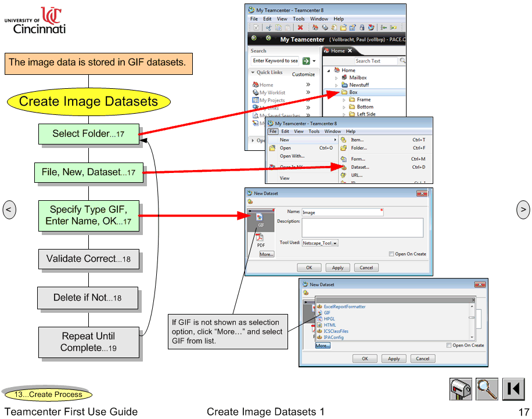Select GIF in the dataset type list
This screenshot has height=419, width=532.
(x=326, y=312)
